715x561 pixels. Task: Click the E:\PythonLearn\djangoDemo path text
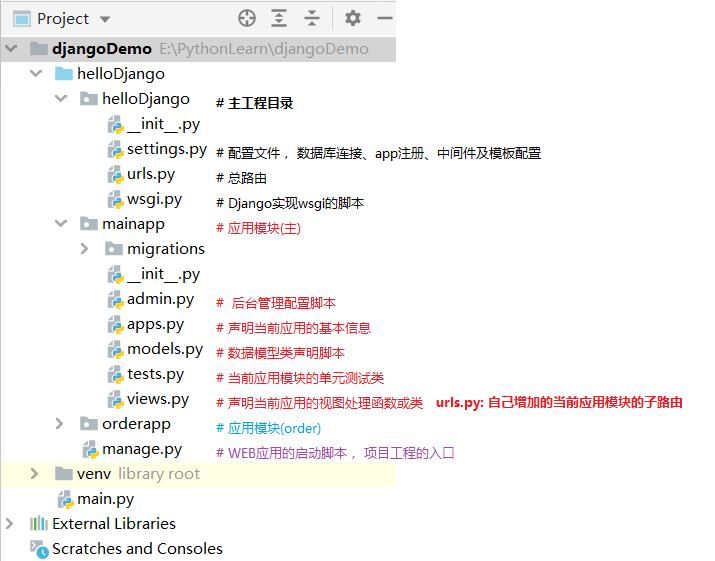click(264, 49)
